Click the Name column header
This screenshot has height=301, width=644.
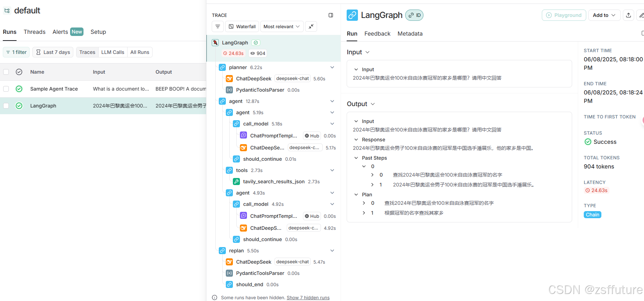coord(37,72)
